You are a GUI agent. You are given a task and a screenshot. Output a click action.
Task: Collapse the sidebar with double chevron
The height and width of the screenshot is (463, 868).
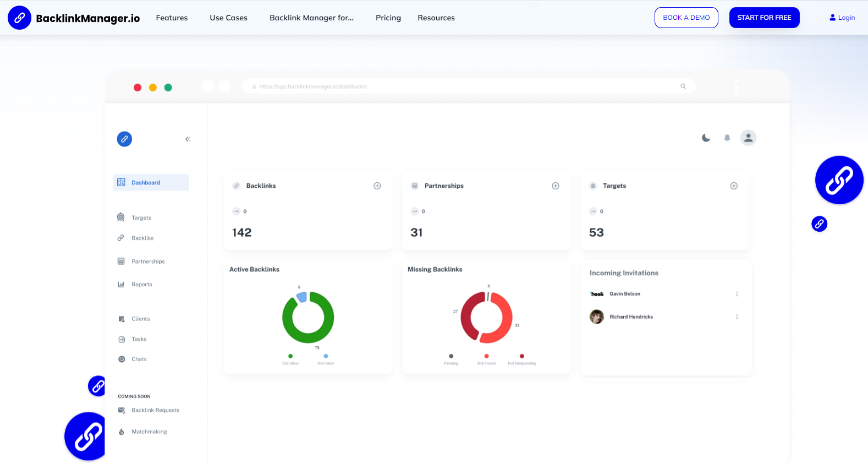click(188, 139)
